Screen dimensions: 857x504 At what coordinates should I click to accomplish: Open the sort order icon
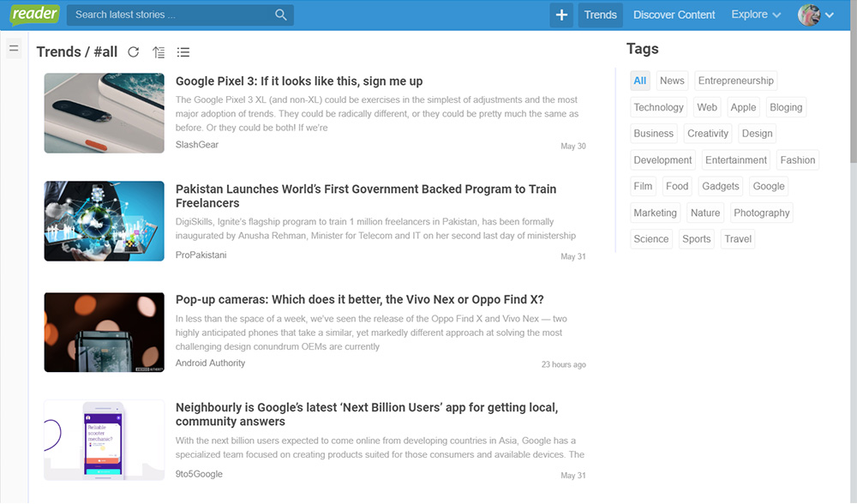click(159, 52)
